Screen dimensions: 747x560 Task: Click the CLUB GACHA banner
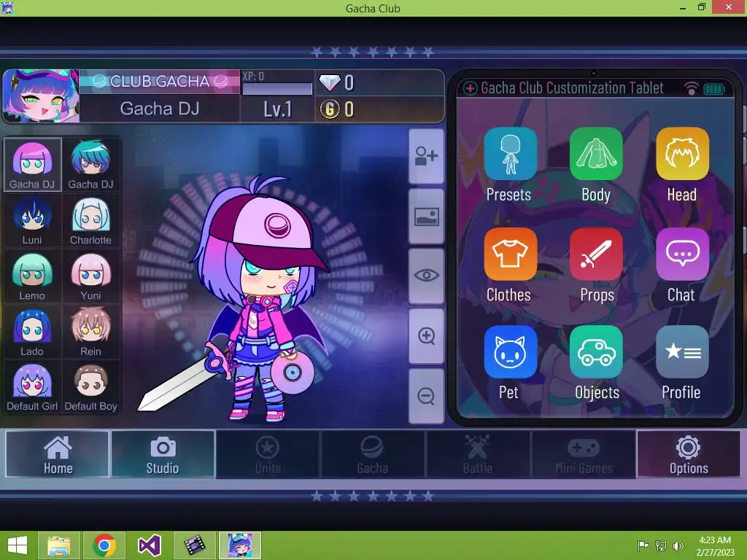coord(160,82)
